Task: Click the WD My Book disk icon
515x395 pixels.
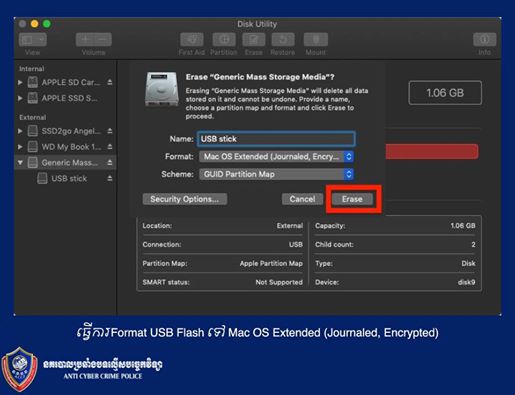Action: 33,146
